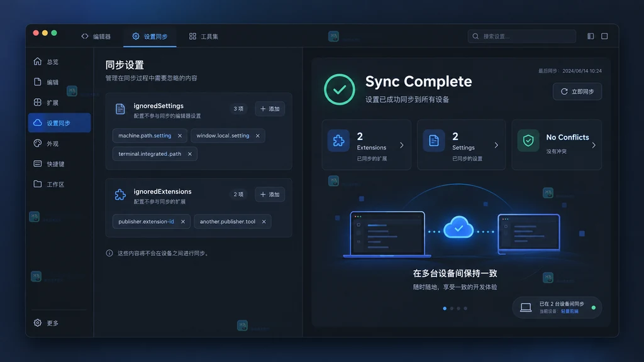Screen dimensions: 644x362
Task: Remove the terminal.integrated.path tag
Action: [x=190, y=154]
